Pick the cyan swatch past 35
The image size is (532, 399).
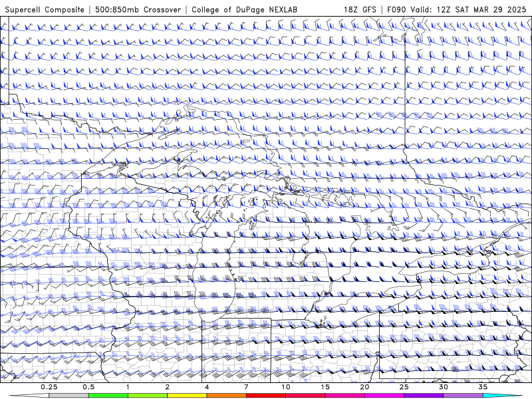tap(503, 396)
